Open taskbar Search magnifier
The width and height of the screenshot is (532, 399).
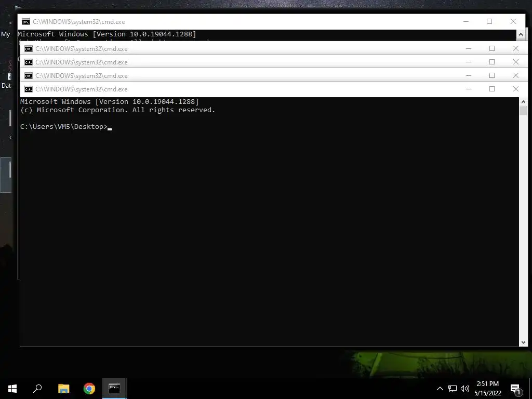pos(37,389)
